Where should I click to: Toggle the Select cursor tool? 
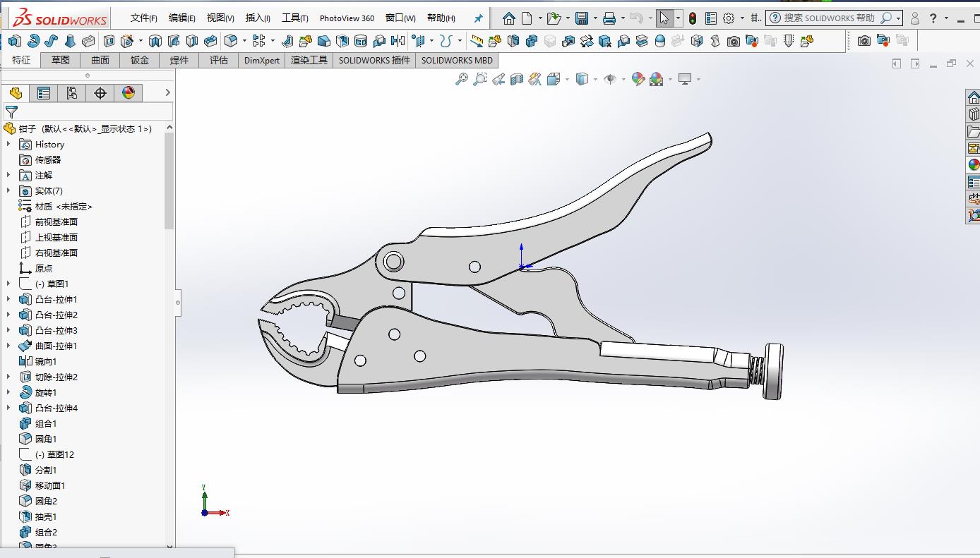[x=664, y=18]
